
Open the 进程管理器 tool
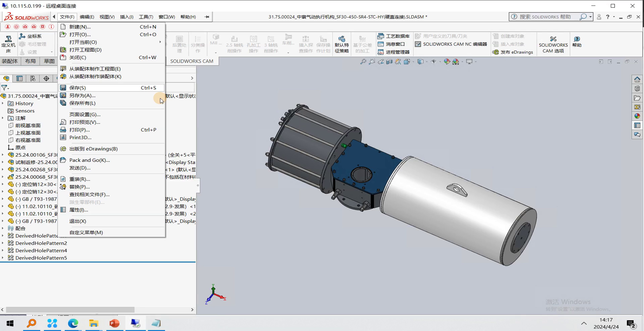pyautogui.click(x=393, y=52)
